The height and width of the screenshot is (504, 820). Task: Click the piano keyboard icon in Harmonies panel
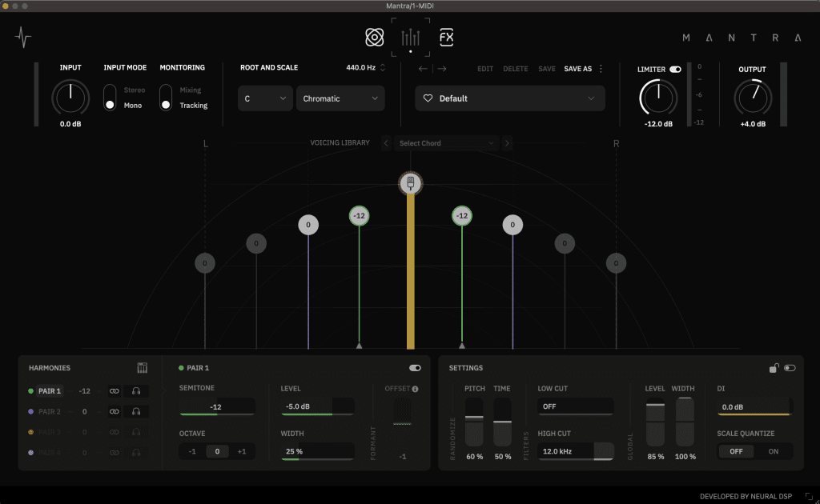(x=142, y=367)
